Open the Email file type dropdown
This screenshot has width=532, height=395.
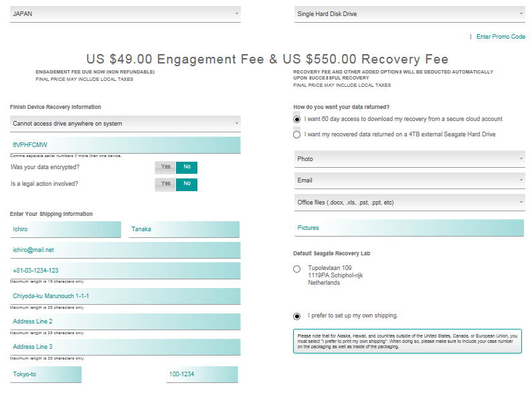point(409,180)
